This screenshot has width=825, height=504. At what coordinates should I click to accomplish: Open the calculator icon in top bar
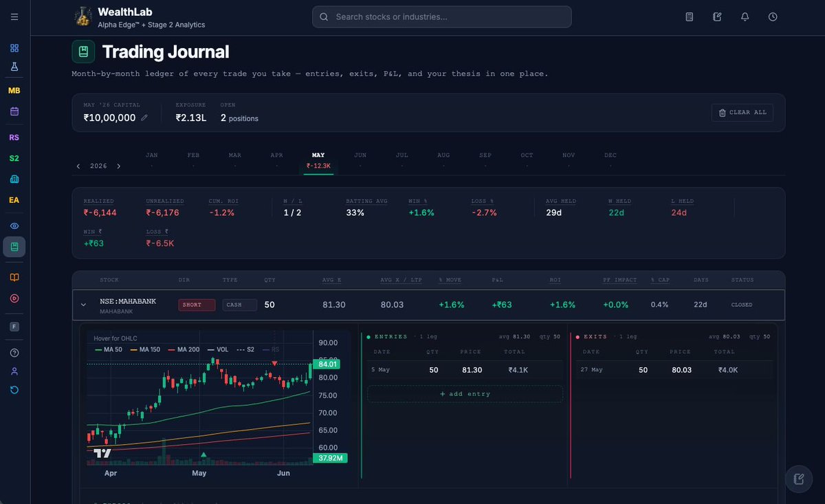pos(690,17)
